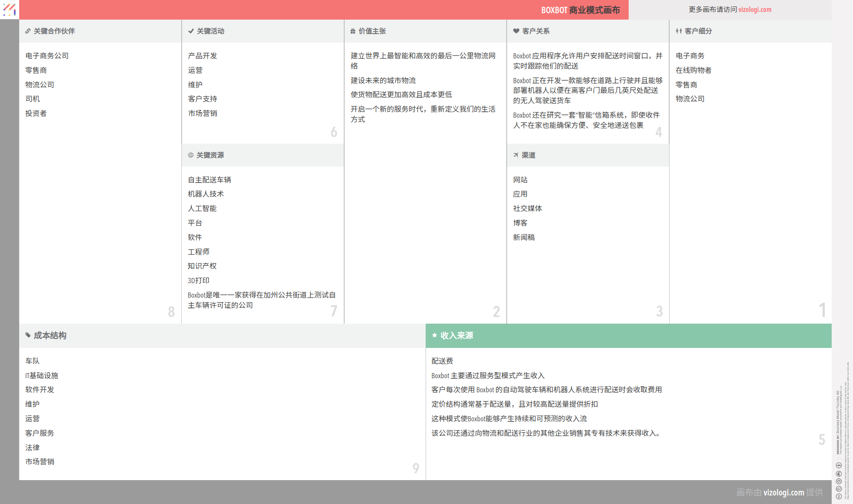The height and width of the screenshot is (504, 853).
Task: Click the globe icon beside 关键资源
Action: click(x=191, y=155)
